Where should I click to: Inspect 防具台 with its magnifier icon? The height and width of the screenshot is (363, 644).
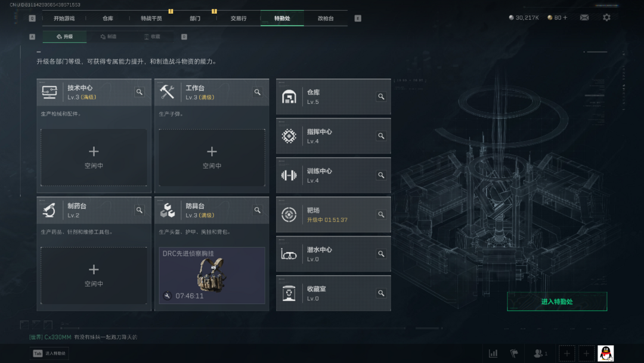258,210
